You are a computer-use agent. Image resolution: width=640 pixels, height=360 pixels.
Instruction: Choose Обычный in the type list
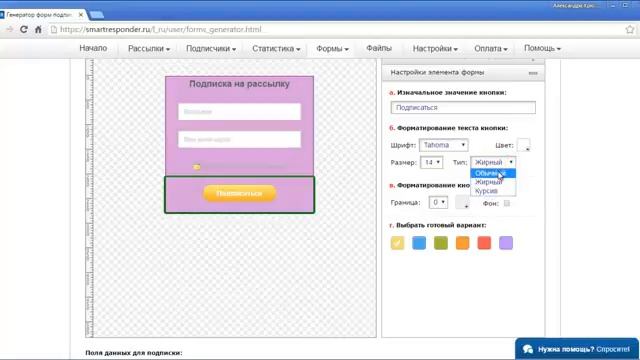tap(493, 173)
